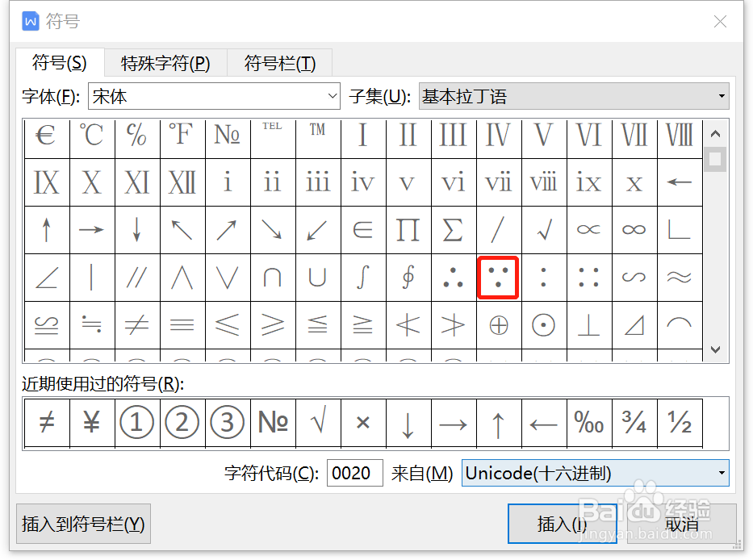Screen dimensions: 753x560
Task: Pick the yen sign from recent symbols
Action: (x=91, y=423)
